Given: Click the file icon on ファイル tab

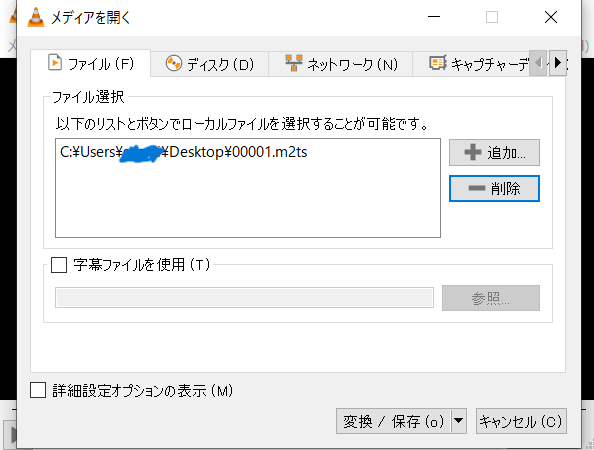Looking at the screenshot, I should coord(55,62).
